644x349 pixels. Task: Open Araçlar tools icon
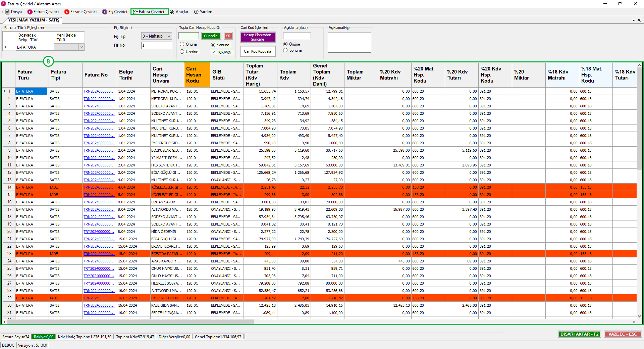pyautogui.click(x=172, y=12)
